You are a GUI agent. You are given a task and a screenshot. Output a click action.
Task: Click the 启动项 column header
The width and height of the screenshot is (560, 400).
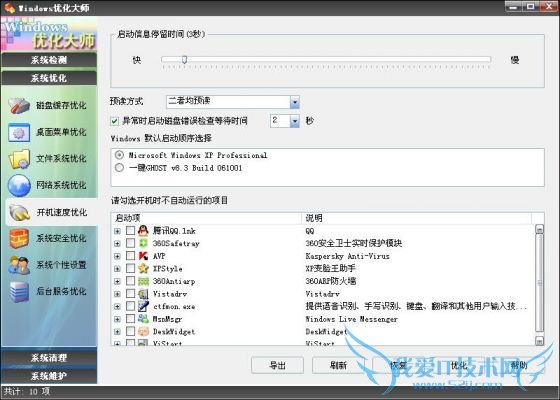coord(207,218)
